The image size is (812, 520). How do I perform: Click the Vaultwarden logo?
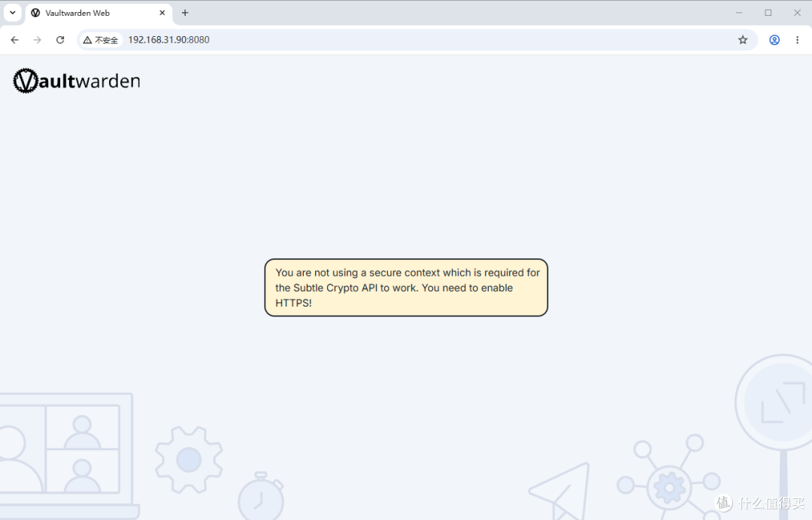point(77,80)
